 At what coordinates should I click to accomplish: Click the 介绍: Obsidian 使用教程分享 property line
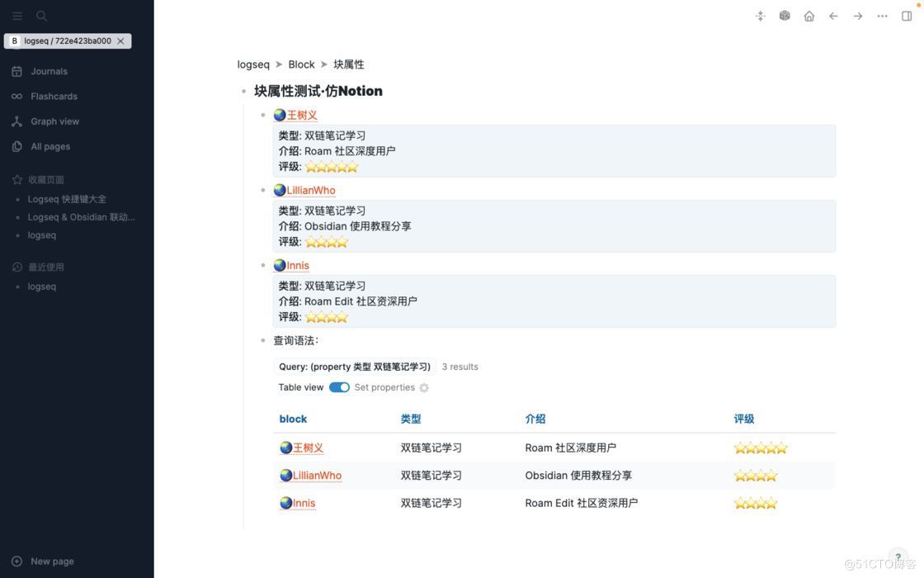(345, 226)
